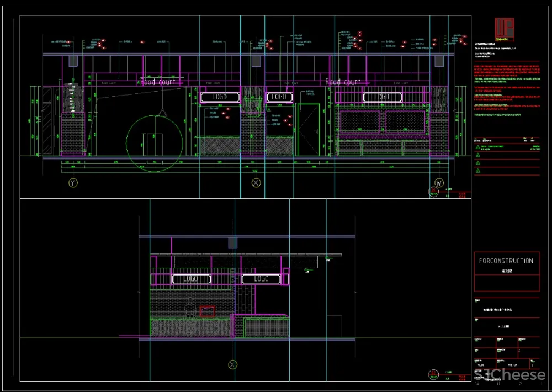Click the grid axis bubble labeled W
The image size is (552, 392).
[x=439, y=182]
